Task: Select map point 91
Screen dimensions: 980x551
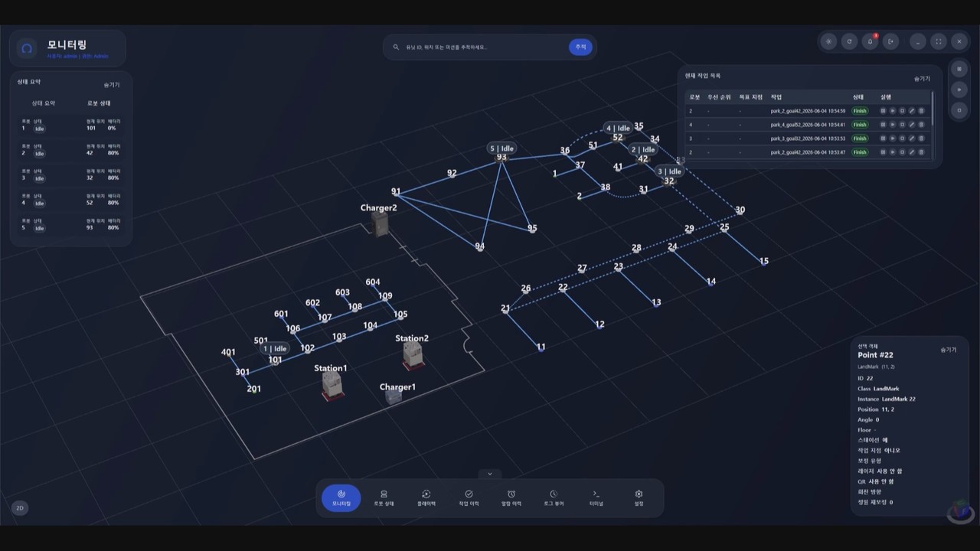Action: point(396,191)
